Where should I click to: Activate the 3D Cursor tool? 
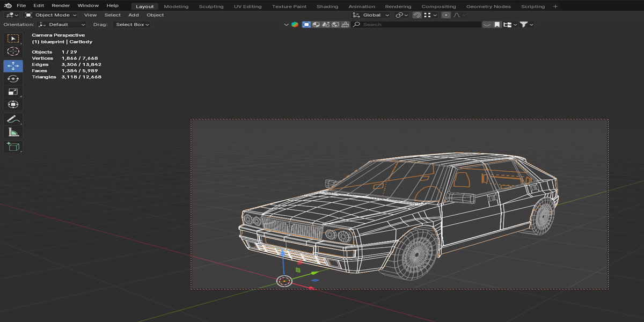(x=13, y=52)
